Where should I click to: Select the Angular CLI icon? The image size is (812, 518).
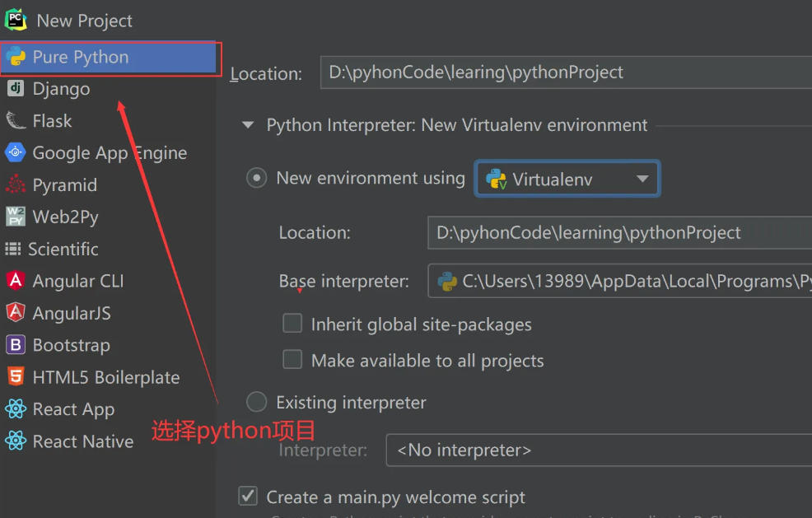click(15, 281)
